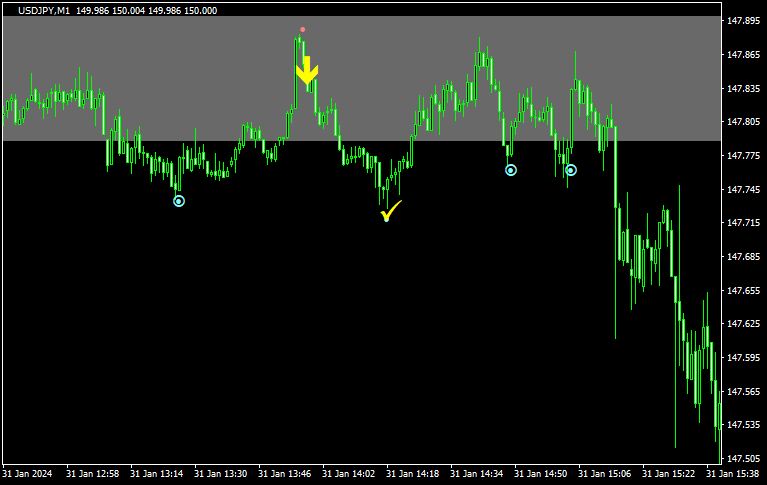The width and height of the screenshot is (767, 485).
Task: Select the 31 Jan 14:18 time label
Action: (x=413, y=474)
